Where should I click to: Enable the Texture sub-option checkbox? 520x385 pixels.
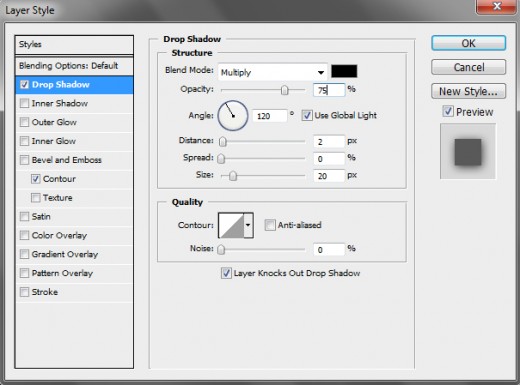point(36,198)
